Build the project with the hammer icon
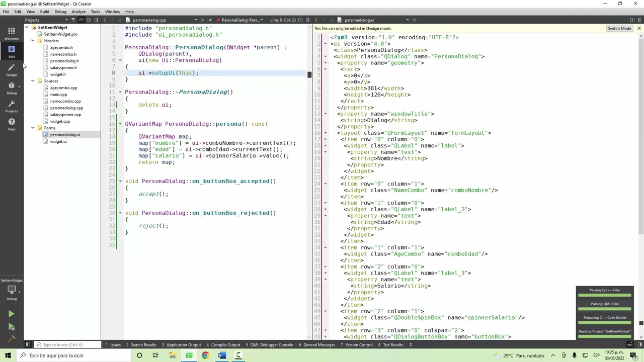 [11, 339]
